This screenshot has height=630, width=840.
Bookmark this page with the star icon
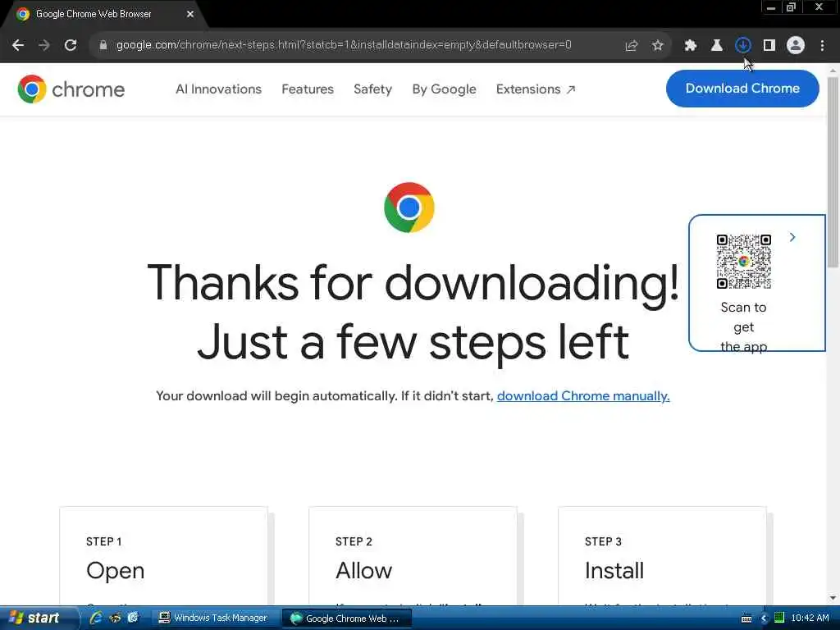tap(657, 46)
